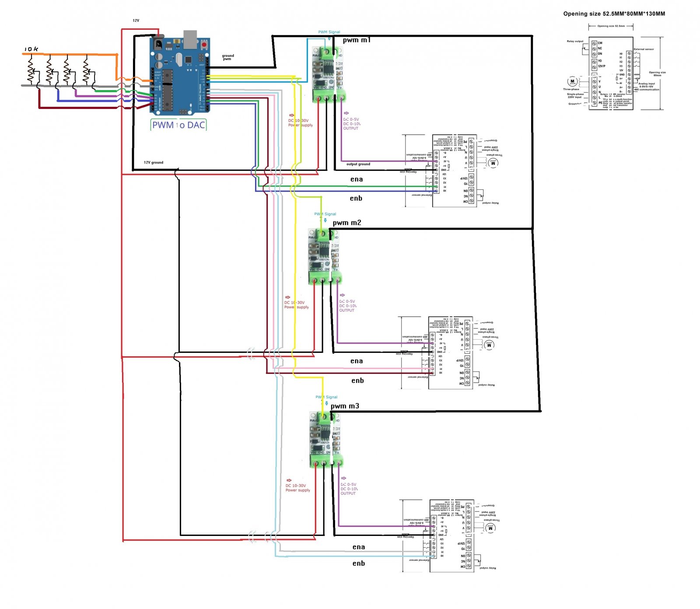Click the Arduino Uno board image

tap(180, 73)
